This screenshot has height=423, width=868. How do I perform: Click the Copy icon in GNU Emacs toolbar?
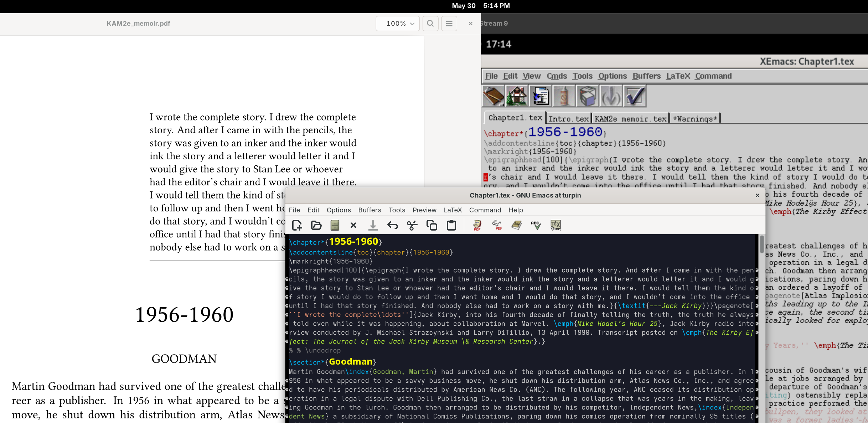click(432, 225)
